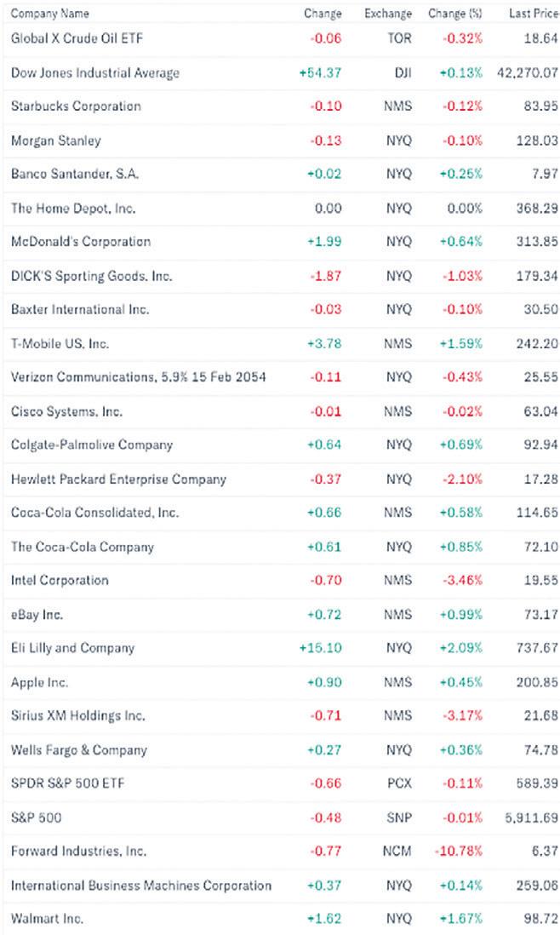This screenshot has height=935, width=560.
Task: Click the Last Price column header
Action: tap(534, 14)
